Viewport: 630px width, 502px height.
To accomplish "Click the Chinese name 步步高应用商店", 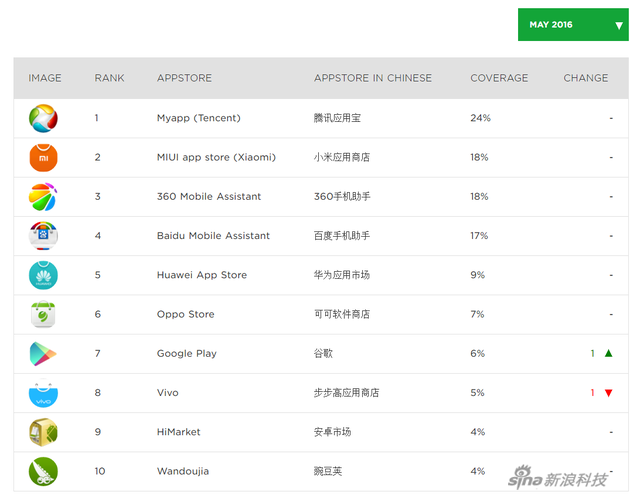I will [346, 393].
